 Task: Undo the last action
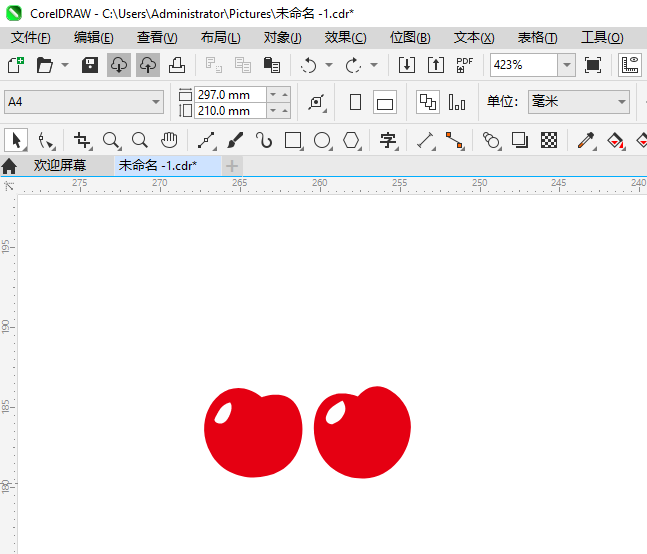(x=309, y=65)
